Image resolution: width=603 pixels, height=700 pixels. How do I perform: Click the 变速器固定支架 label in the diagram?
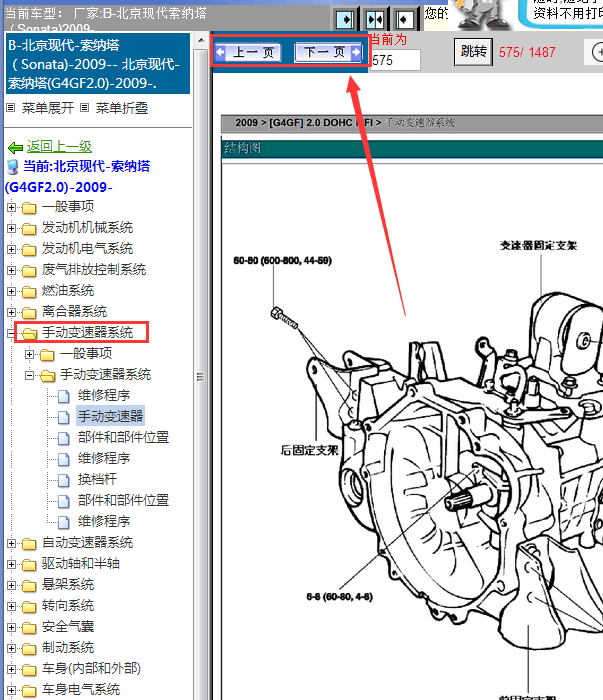539,245
